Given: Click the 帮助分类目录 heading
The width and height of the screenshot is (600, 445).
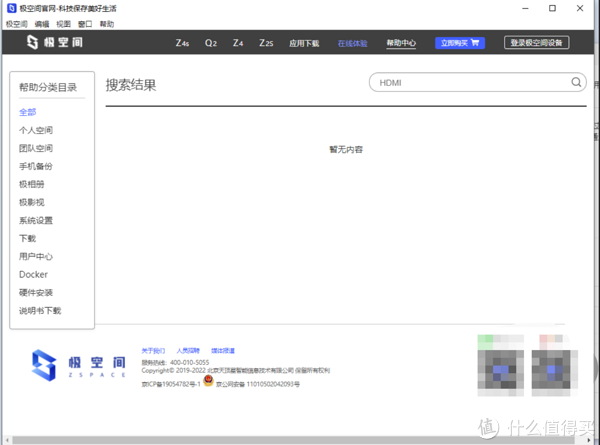Looking at the screenshot, I should [x=48, y=87].
